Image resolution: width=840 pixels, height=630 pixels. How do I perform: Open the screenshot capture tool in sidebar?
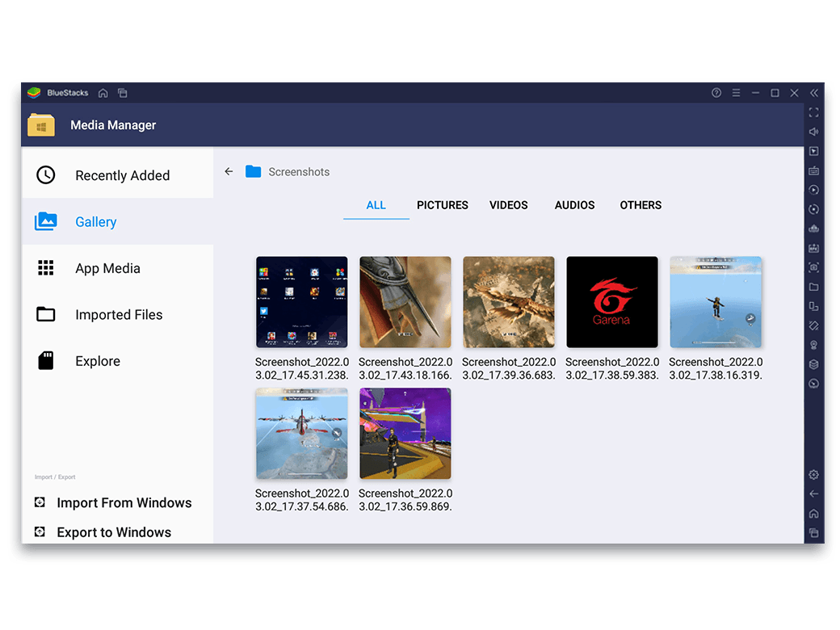pyautogui.click(x=813, y=267)
